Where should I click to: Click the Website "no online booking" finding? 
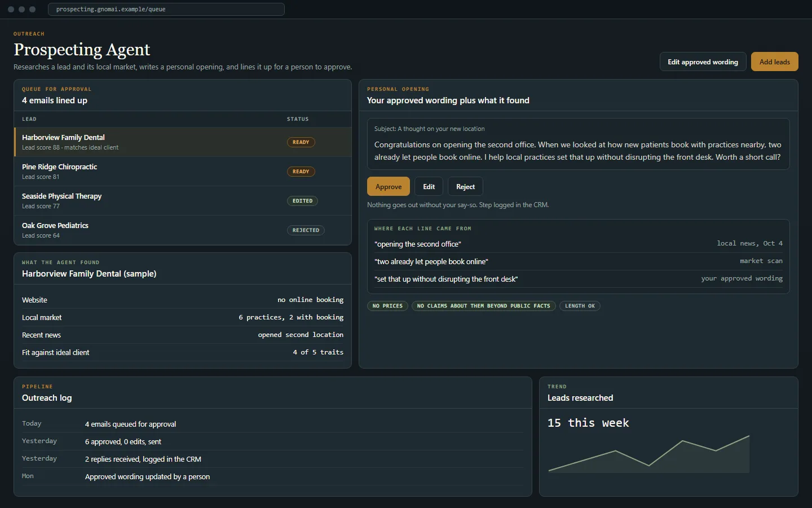tap(183, 300)
